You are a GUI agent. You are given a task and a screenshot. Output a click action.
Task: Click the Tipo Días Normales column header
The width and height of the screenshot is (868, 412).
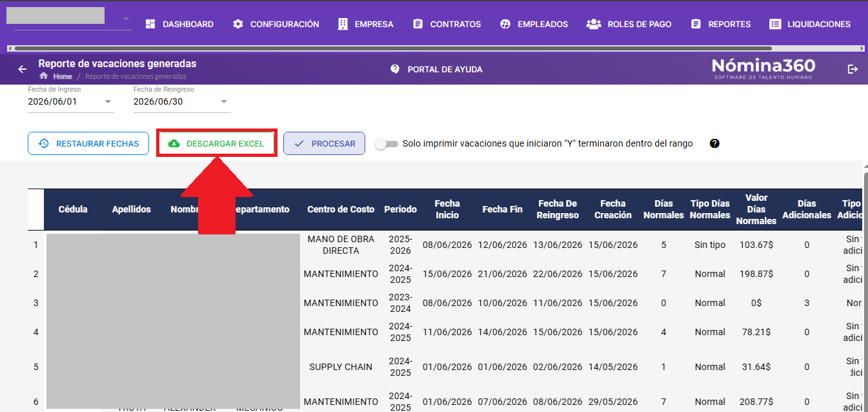tap(710, 209)
